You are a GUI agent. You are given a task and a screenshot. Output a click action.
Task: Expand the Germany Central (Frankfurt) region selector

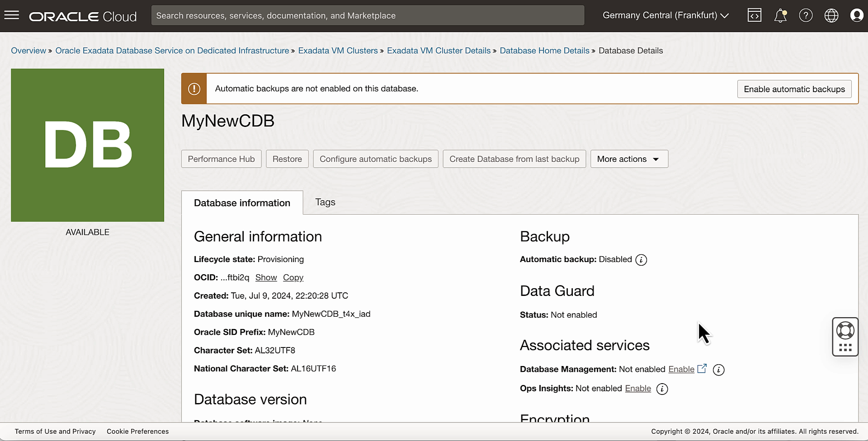coord(665,15)
